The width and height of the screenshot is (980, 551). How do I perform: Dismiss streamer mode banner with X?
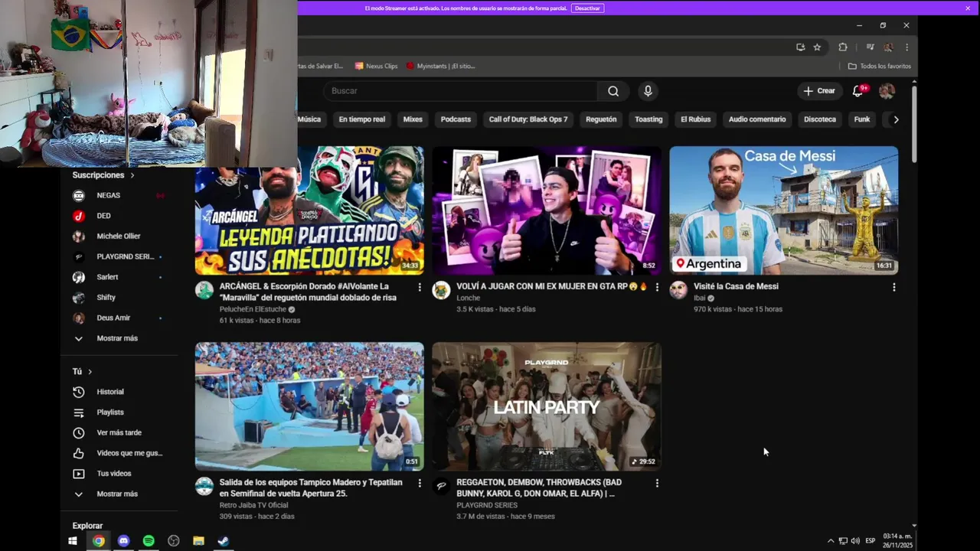coord(968,8)
